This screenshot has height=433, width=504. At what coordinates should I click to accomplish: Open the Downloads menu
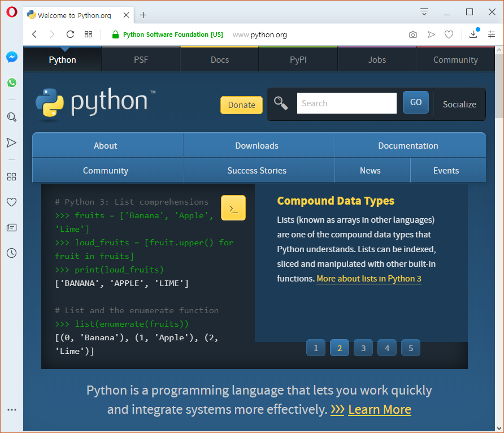click(x=259, y=146)
